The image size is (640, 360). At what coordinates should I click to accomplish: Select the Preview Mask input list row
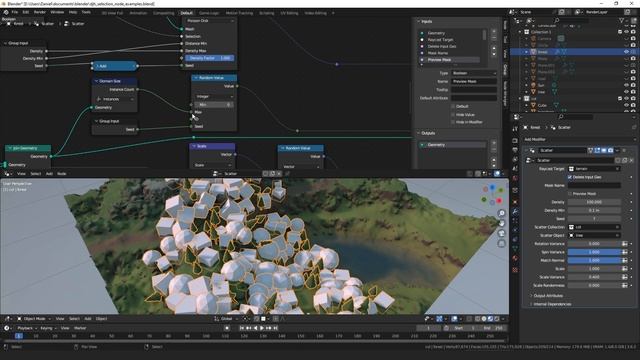tap(450, 60)
